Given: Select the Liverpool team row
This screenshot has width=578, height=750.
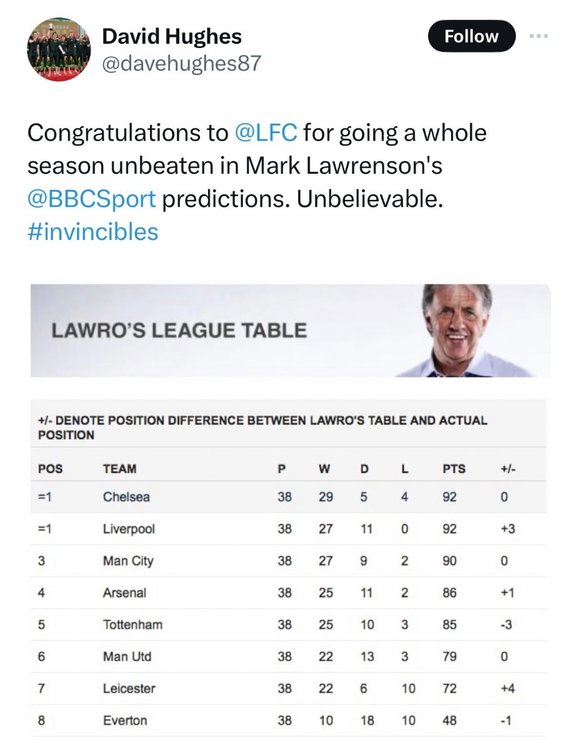Looking at the screenshot, I should click(x=288, y=529).
